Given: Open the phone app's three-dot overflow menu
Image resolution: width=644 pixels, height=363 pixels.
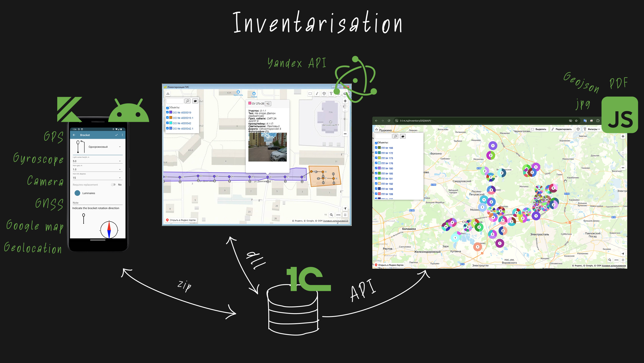Looking at the screenshot, I should click(x=122, y=135).
